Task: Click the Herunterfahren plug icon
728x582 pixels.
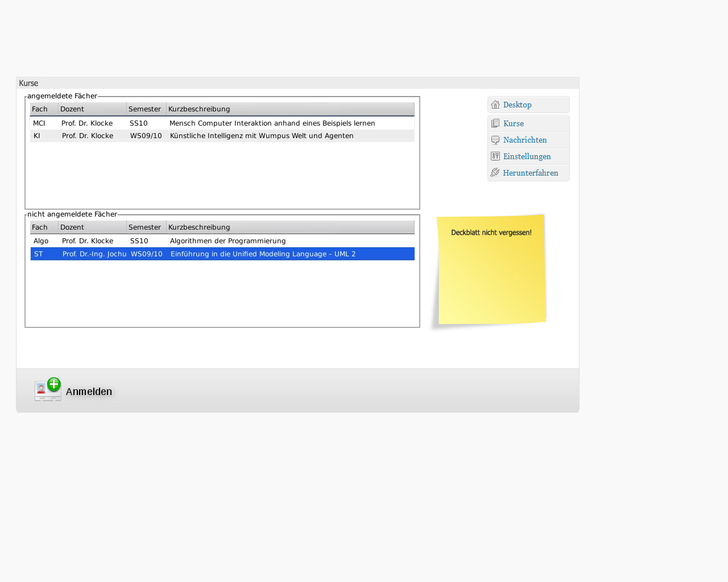Action: coord(495,173)
